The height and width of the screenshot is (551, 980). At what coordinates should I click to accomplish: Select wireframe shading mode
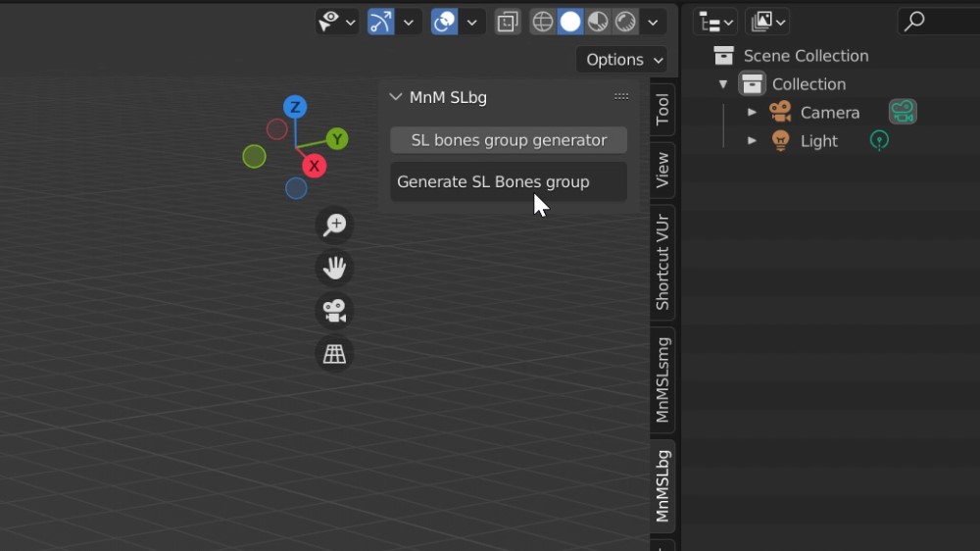point(543,22)
